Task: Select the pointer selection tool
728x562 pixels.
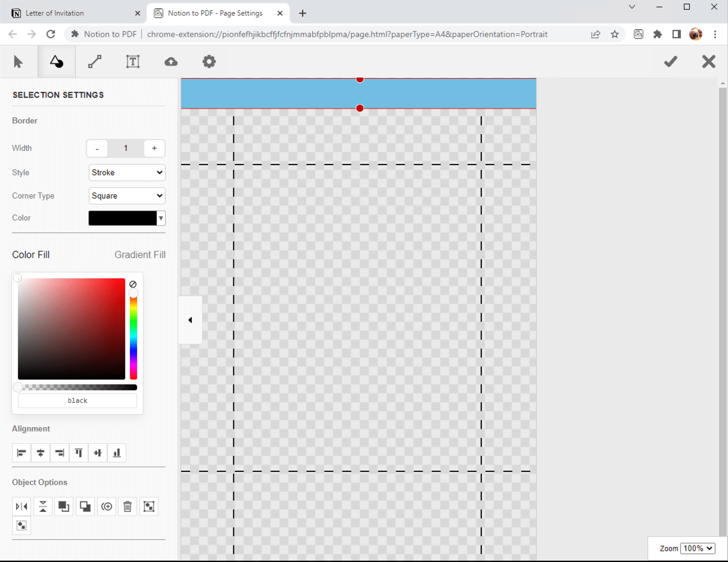Action: click(18, 61)
